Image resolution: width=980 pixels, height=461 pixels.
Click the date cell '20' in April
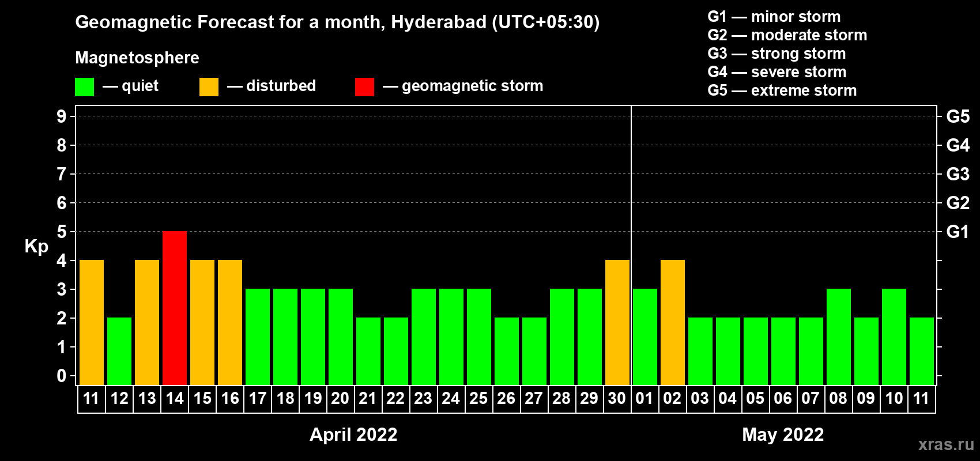pos(341,399)
